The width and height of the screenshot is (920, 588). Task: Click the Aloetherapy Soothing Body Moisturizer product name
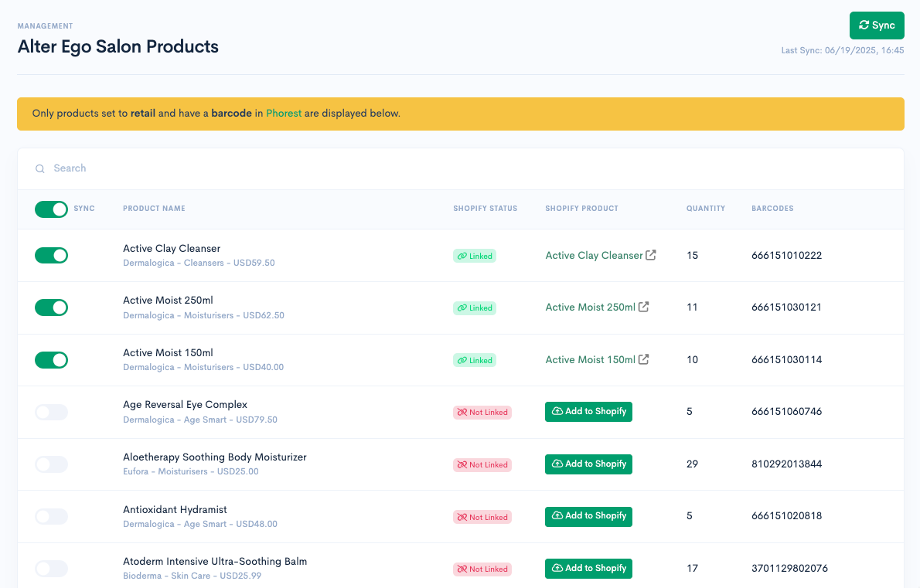tap(215, 457)
